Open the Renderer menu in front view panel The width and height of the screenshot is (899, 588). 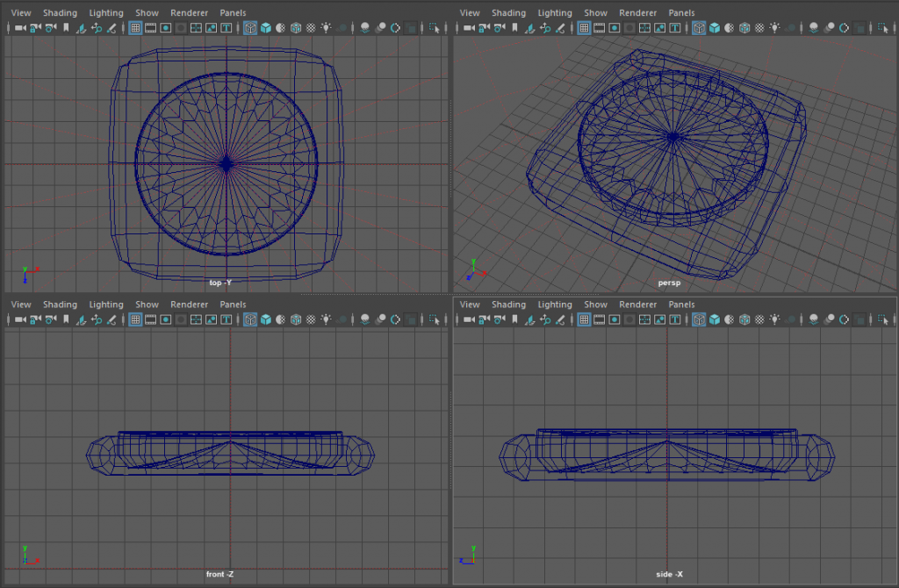click(x=189, y=305)
